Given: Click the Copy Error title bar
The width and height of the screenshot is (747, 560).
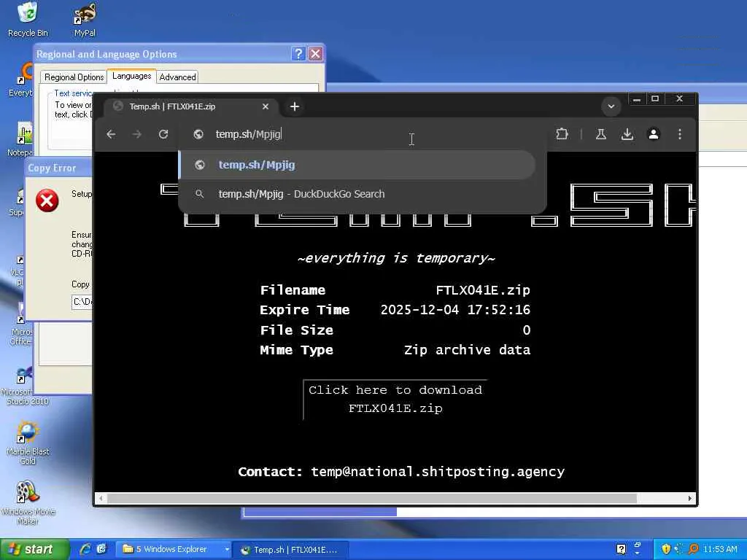Looking at the screenshot, I should 58,168.
